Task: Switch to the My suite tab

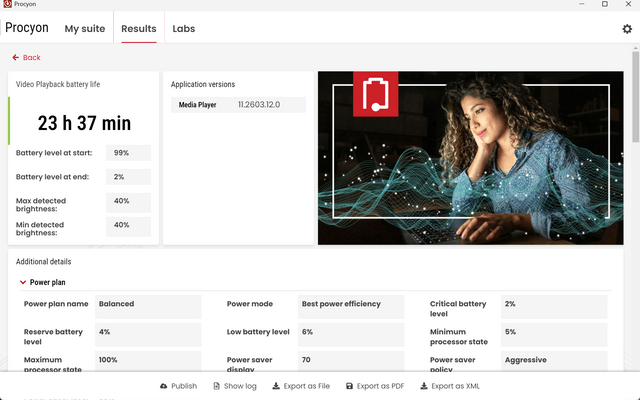Action: (85, 29)
